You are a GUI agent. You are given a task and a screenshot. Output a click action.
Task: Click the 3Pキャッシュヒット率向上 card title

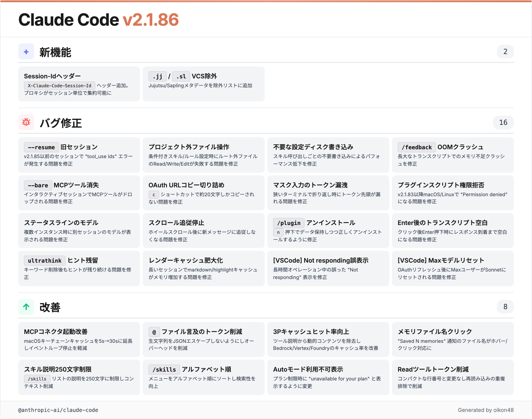tap(311, 332)
